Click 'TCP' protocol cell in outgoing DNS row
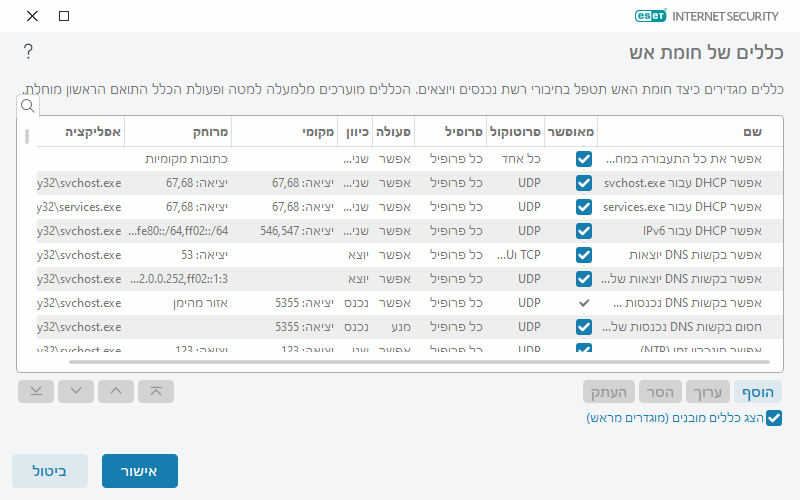This screenshot has width=800, height=500. pos(519,255)
